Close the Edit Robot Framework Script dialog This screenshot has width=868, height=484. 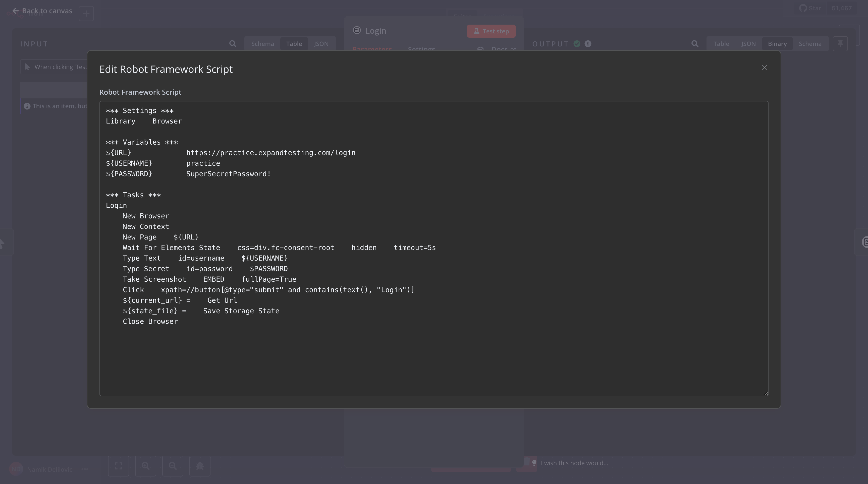[x=764, y=67]
